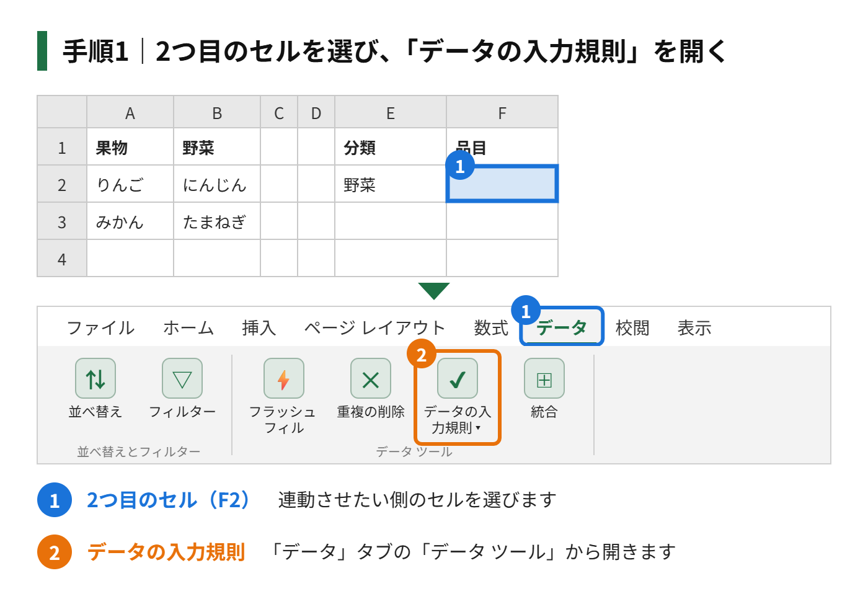
Task: Switch to the 挿入 tab
Action: (259, 327)
